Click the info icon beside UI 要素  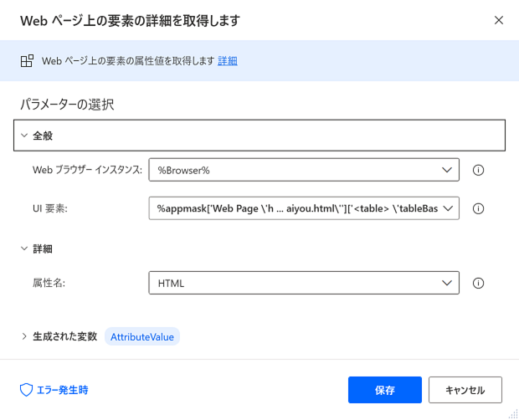click(x=478, y=208)
